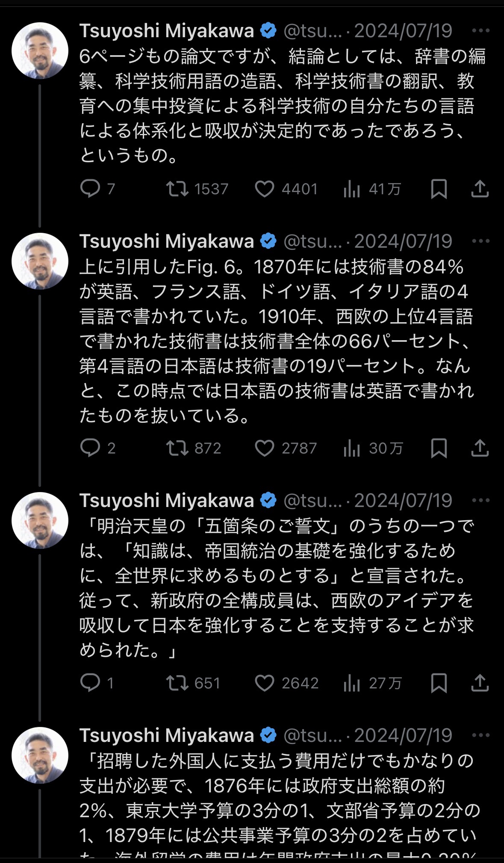Viewport: 504px width, 863px height.
Task: Open the three-dot menu on Fig. 6 tweet
Action: point(480,241)
